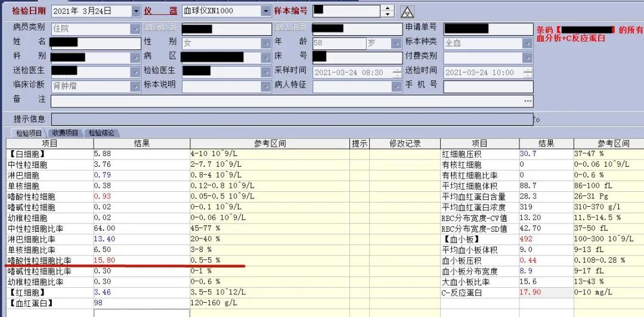
Task: Expand the 病区 dropdown arrow
Action: [x=266, y=58]
